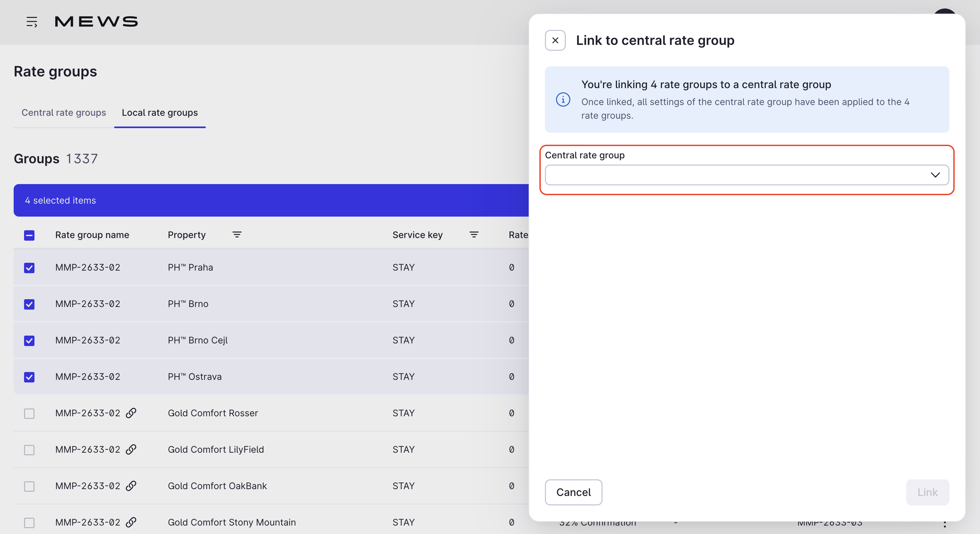Click the link icon on Gold Comfort Stony Mountain row
980x534 pixels.
tap(131, 522)
